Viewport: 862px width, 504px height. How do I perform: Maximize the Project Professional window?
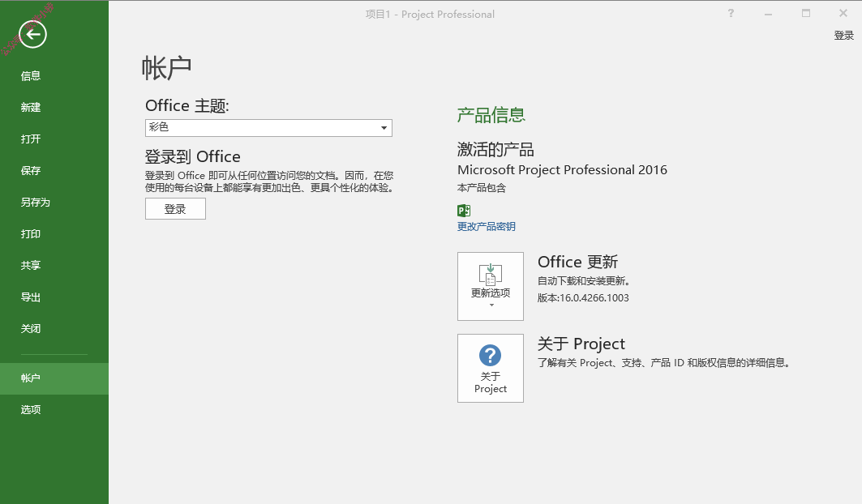806,13
